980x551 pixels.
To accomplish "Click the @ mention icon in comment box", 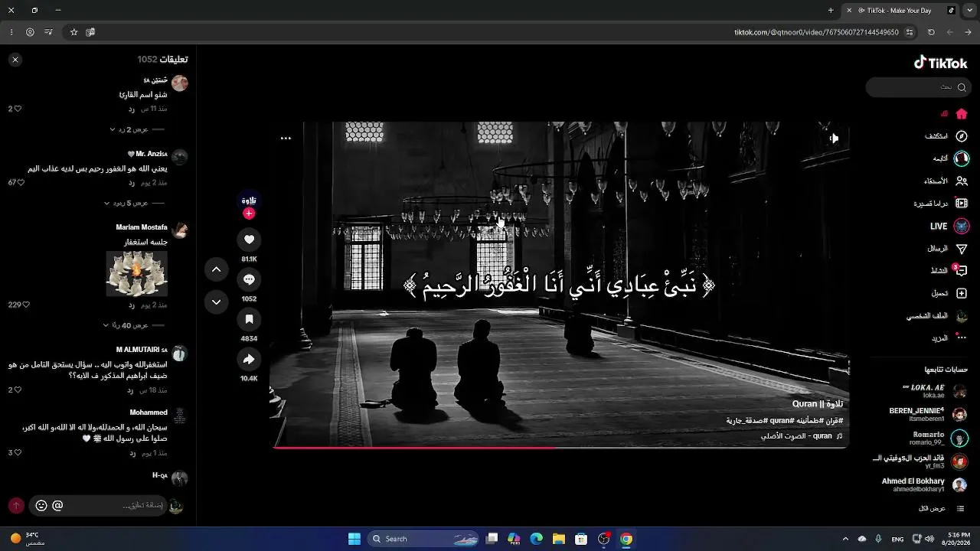I will [57, 506].
